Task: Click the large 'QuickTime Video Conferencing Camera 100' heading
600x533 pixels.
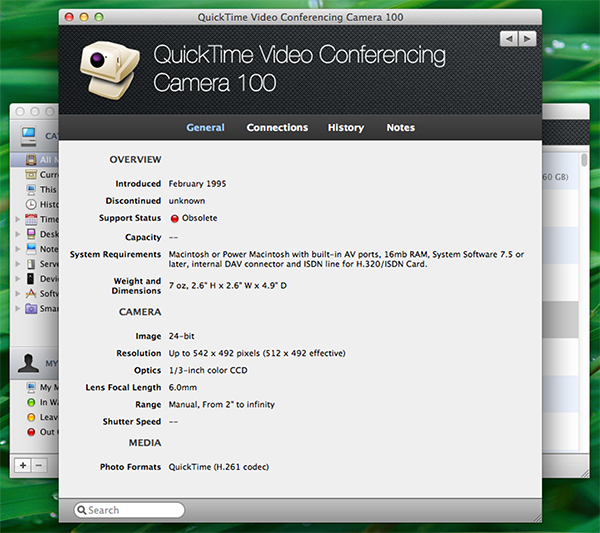Action: tap(299, 68)
